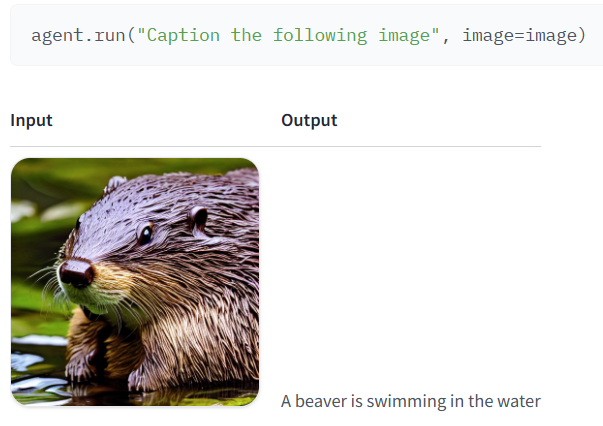Click the beaver's eye in the image
603x426 pixels.
[x=146, y=234]
